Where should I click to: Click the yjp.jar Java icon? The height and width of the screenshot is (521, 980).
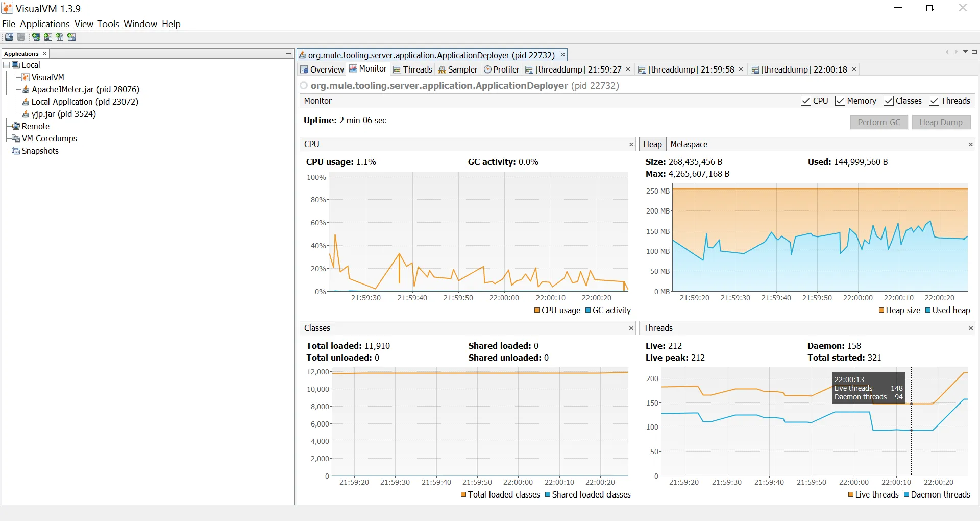pos(26,114)
